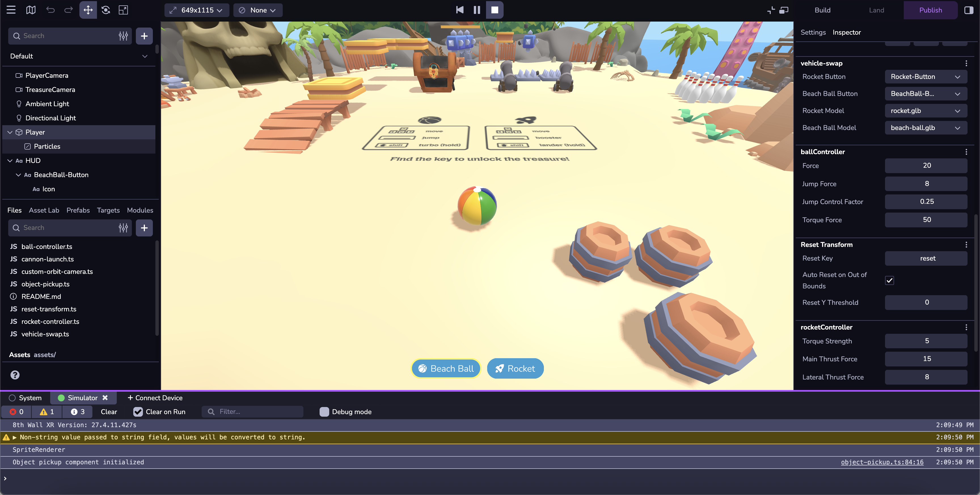Enable the Debug mode toggle
The height and width of the screenshot is (495, 980).
click(x=324, y=412)
